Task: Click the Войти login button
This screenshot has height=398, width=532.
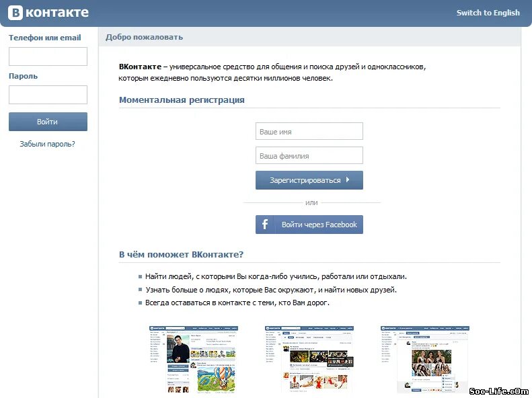Action: (48, 122)
